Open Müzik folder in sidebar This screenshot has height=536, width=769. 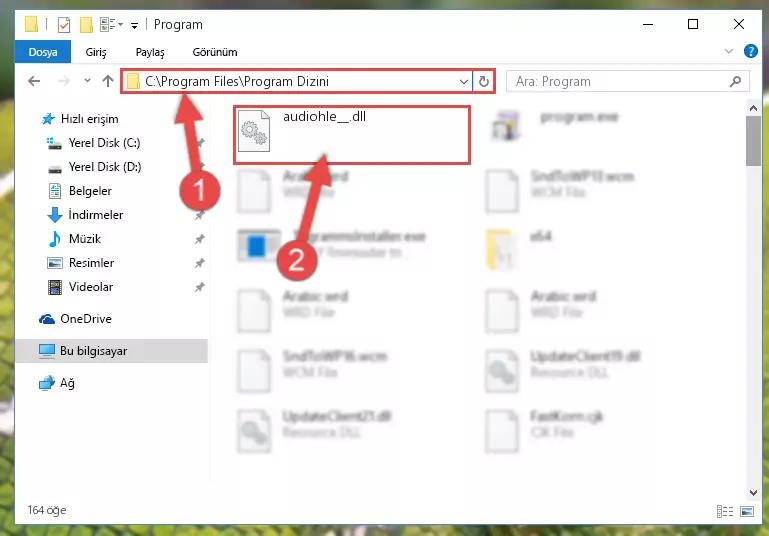[x=84, y=239]
